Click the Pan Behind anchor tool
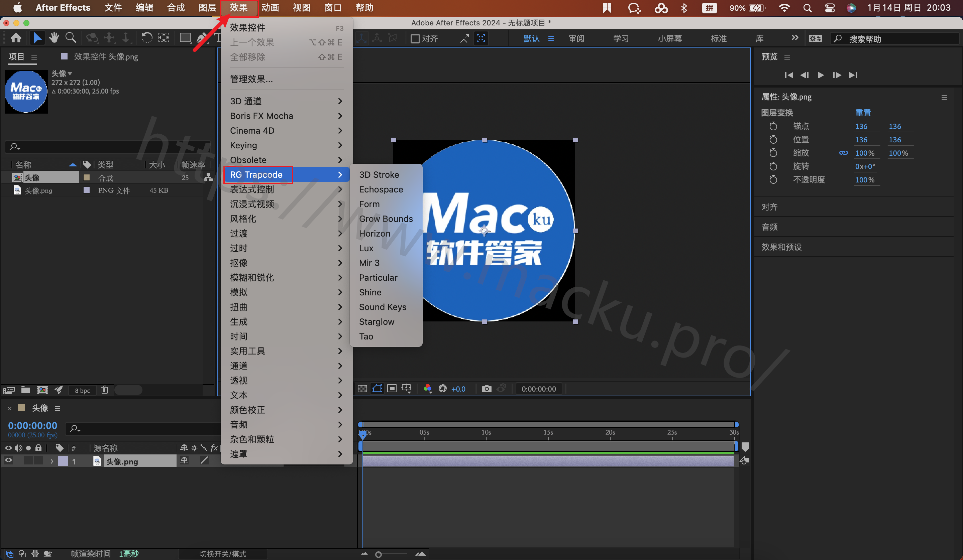The image size is (963, 560). (164, 38)
